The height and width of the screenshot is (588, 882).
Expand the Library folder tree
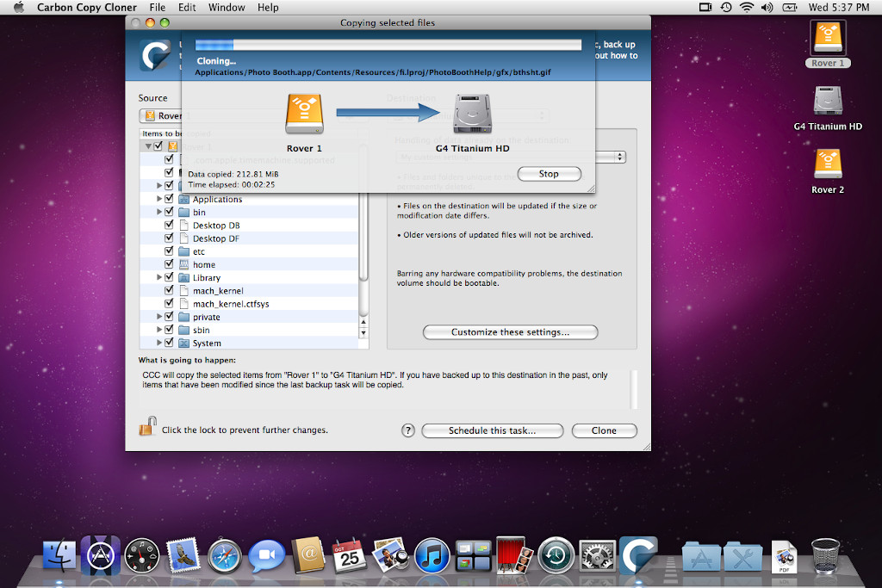click(x=159, y=277)
